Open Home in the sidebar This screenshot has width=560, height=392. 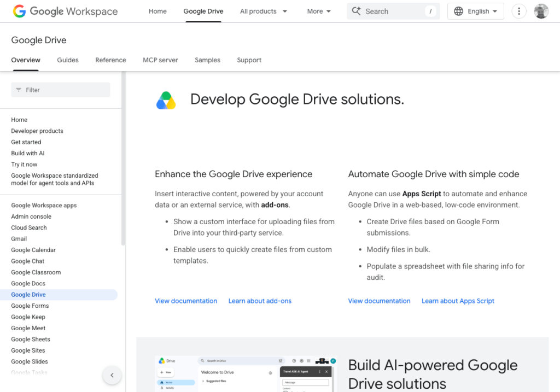pyautogui.click(x=19, y=120)
